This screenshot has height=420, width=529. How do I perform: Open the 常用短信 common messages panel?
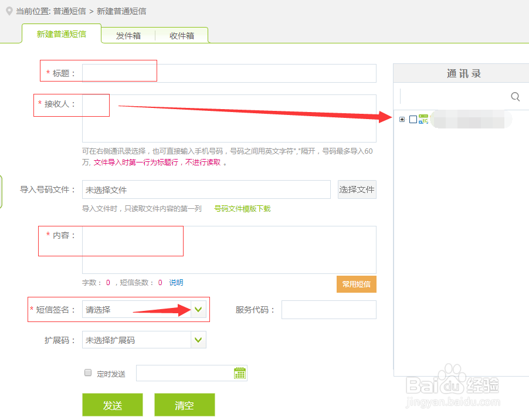pos(356,284)
